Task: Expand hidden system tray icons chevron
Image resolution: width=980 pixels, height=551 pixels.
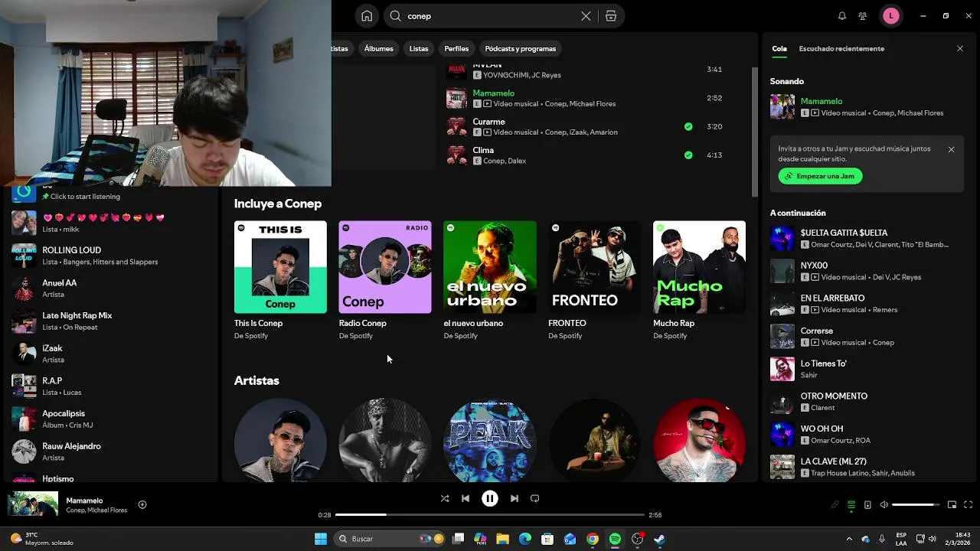Action: [x=851, y=539]
